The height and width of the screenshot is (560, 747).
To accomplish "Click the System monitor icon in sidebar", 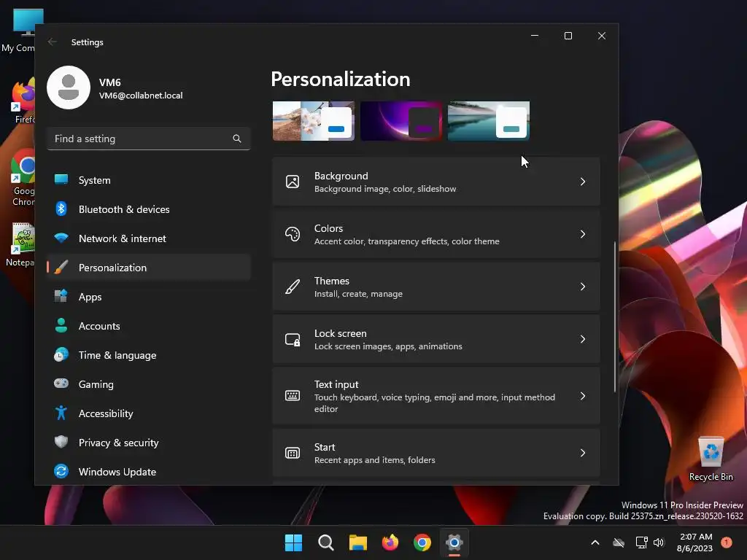I will [x=61, y=179].
